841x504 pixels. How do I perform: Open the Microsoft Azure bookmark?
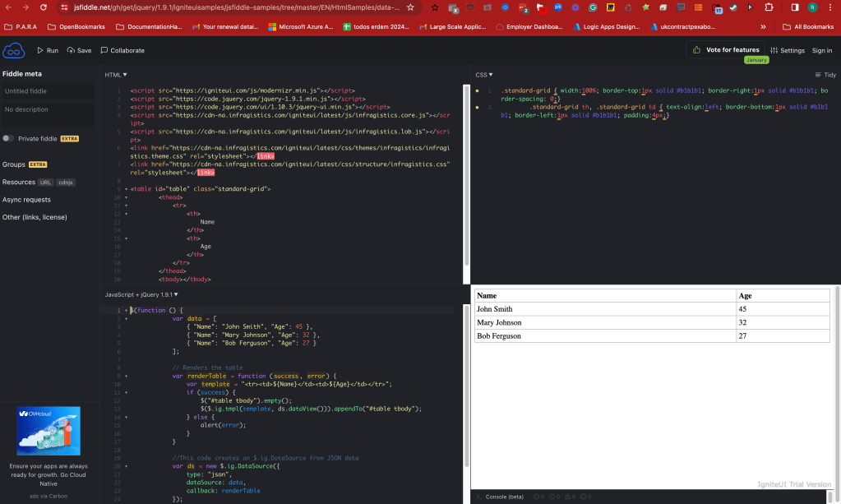301,27
